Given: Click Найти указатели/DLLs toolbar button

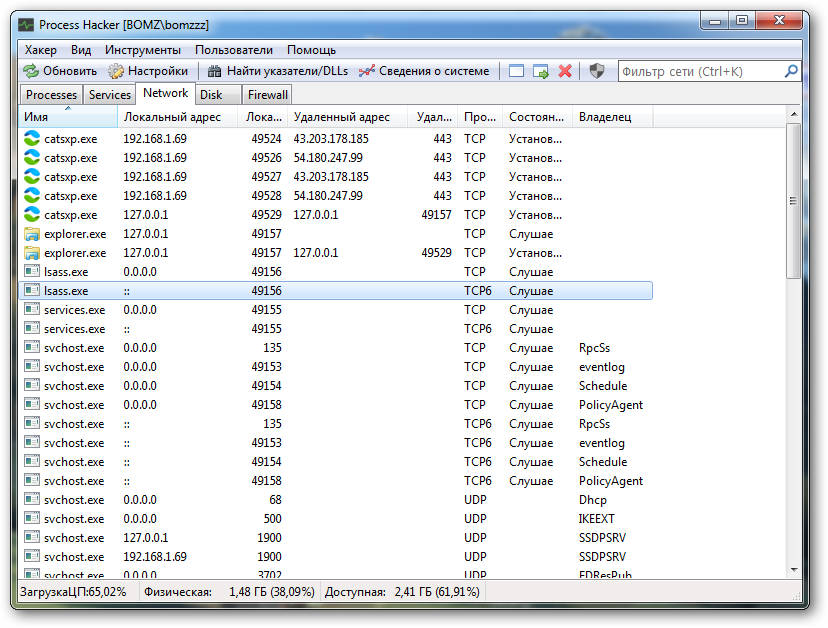Looking at the screenshot, I should click(275, 71).
